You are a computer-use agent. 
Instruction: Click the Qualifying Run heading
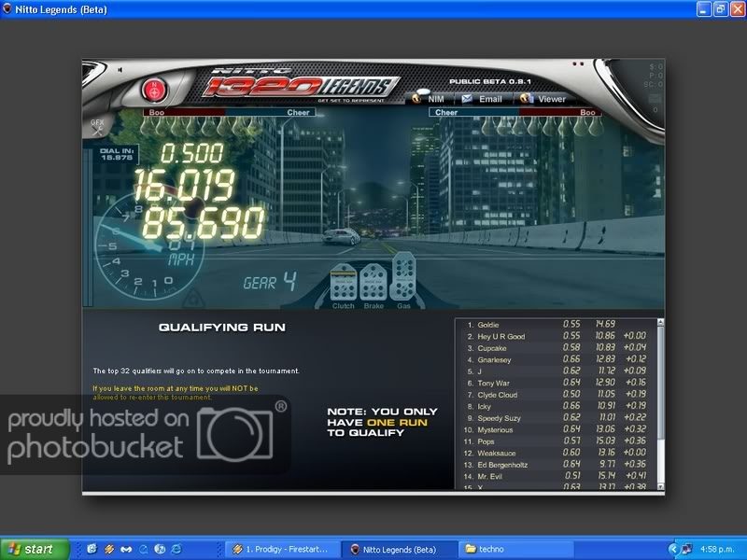pyautogui.click(x=222, y=328)
